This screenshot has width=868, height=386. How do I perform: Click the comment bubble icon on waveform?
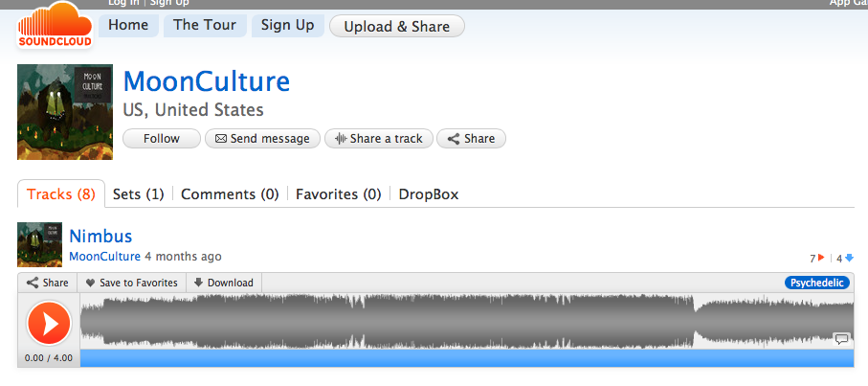click(x=841, y=339)
